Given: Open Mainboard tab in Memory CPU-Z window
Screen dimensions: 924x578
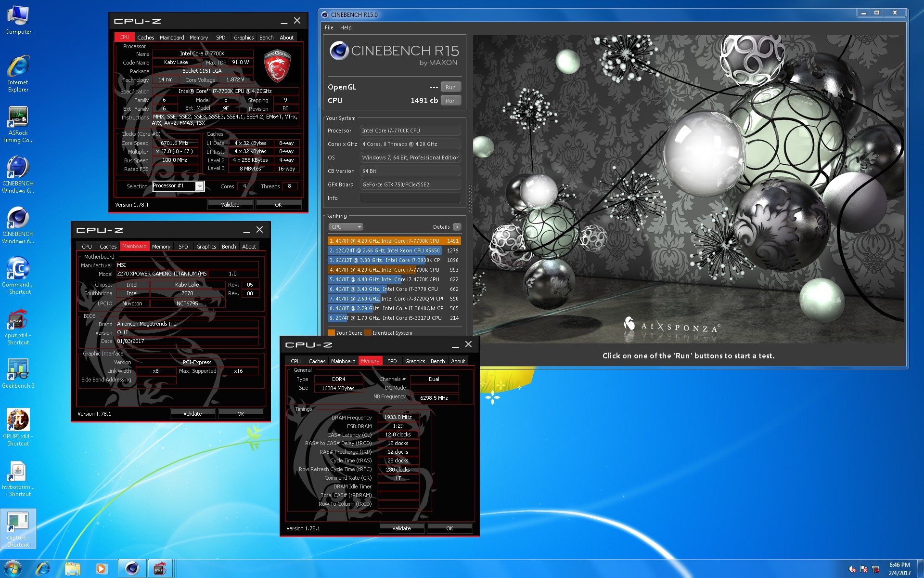Looking at the screenshot, I should tap(343, 361).
